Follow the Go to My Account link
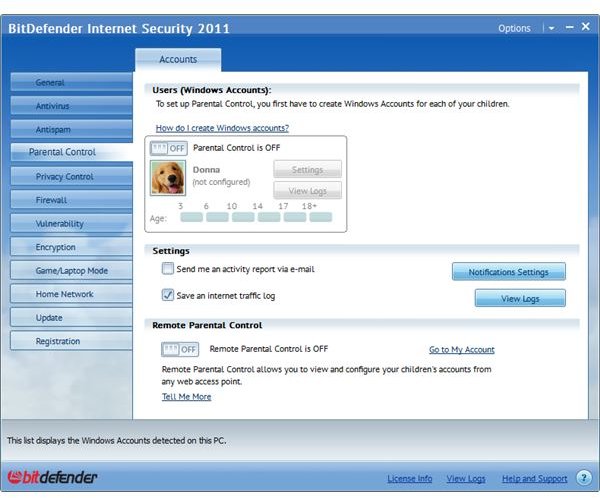 (461, 349)
